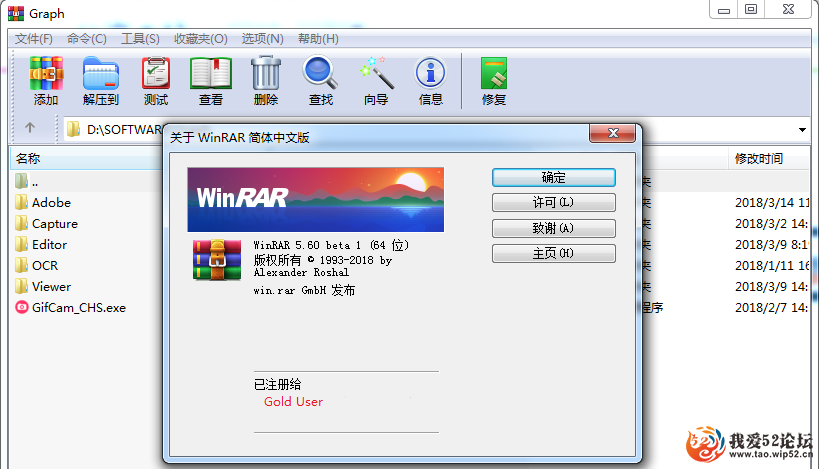Select the Viewer folder icon
820x469 pixels.
pyautogui.click(x=21, y=287)
